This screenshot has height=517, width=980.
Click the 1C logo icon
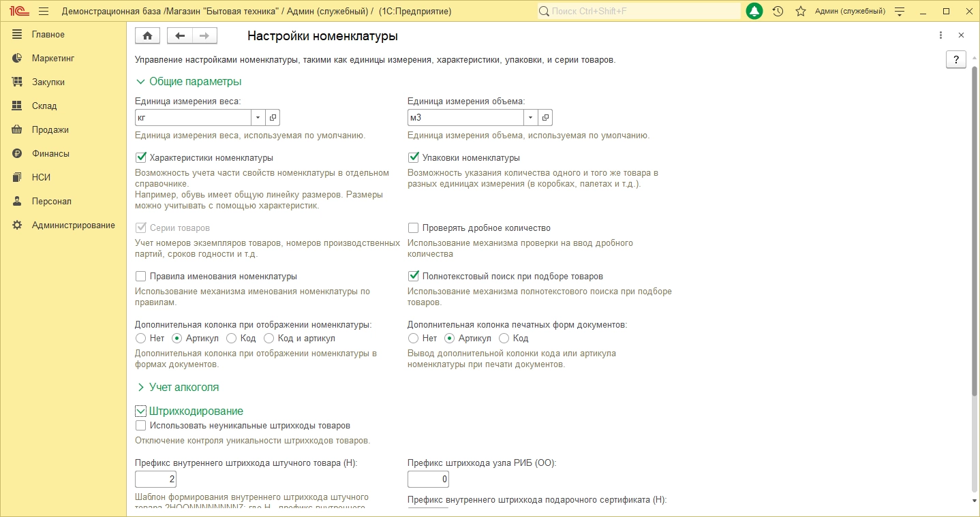point(18,11)
